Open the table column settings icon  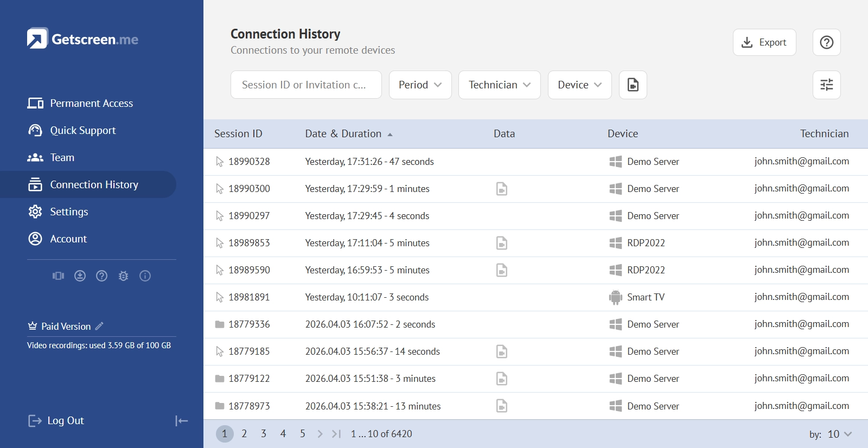tap(826, 85)
